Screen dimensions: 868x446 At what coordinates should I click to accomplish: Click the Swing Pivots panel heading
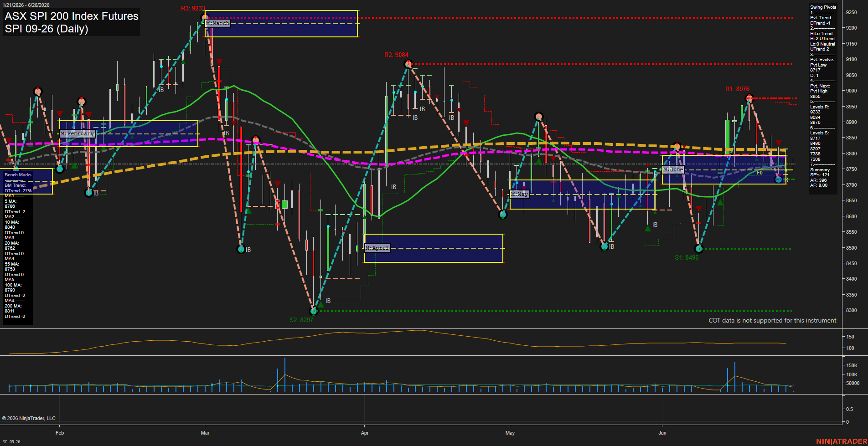pyautogui.click(x=823, y=7)
